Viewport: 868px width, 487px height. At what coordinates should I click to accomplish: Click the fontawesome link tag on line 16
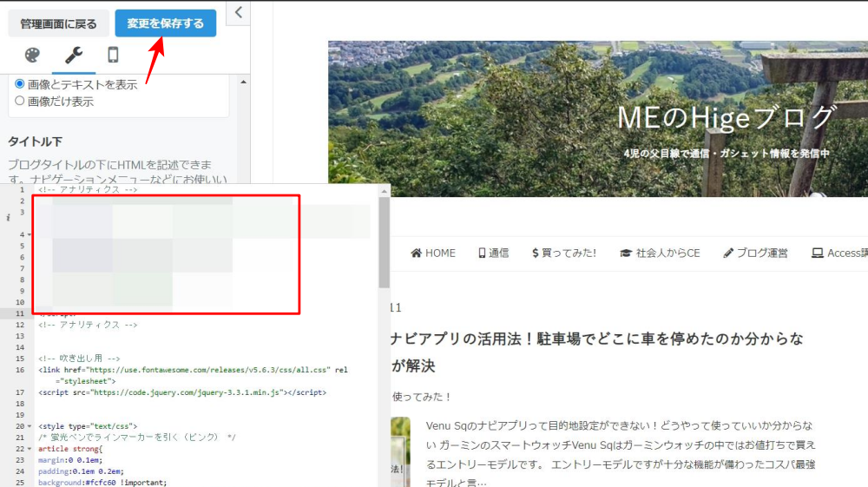[194, 375]
